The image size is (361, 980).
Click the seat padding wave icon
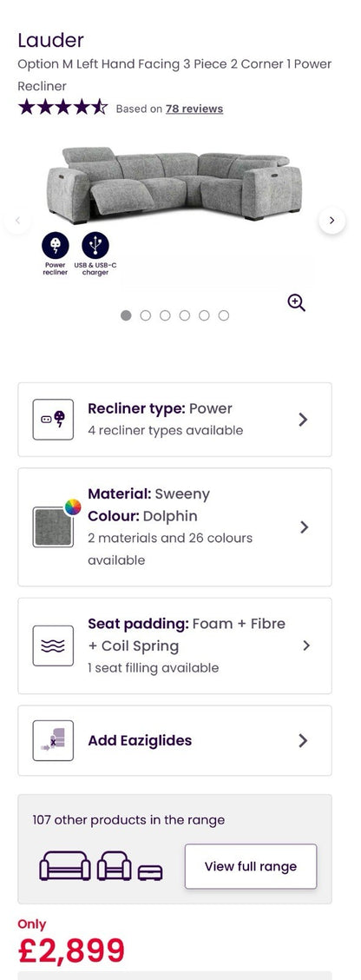[53, 646]
